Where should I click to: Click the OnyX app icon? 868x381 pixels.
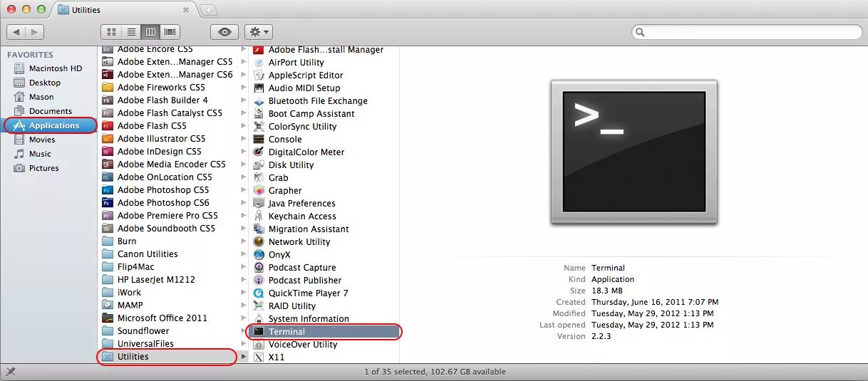tap(259, 255)
